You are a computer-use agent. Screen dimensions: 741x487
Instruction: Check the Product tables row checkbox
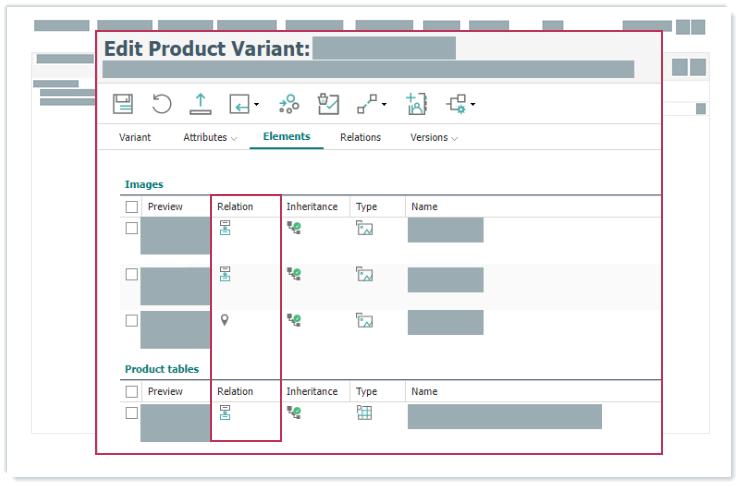(132, 413)
